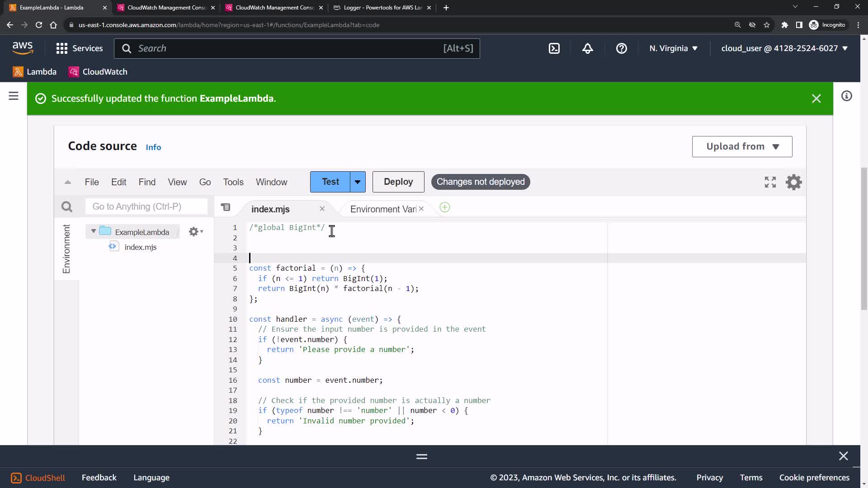The width and height of the screenshot is (868, 488).
Task: Switch to the Environment Variables tab
Action: point(382,209)
